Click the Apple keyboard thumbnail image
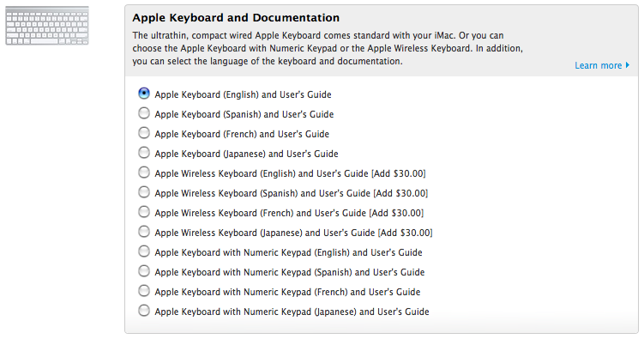The image size is (644, 339). pyautogui.click(x=47, y=26)
